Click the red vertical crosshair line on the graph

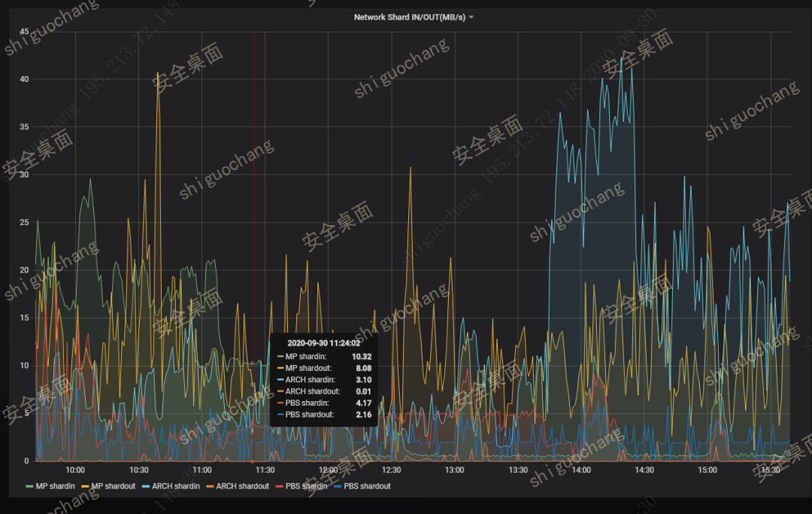point(254,188)
